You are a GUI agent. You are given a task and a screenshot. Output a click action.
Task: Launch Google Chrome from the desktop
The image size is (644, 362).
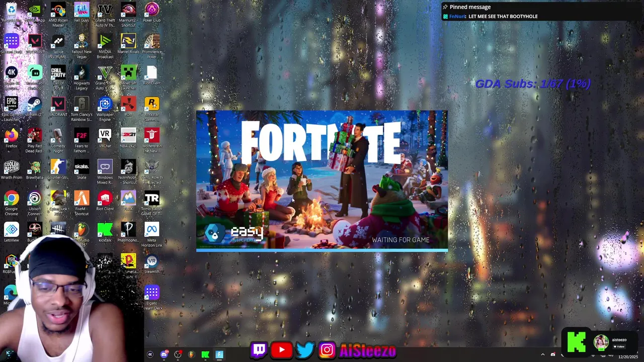pyautogui.click(x=11, y=204)
